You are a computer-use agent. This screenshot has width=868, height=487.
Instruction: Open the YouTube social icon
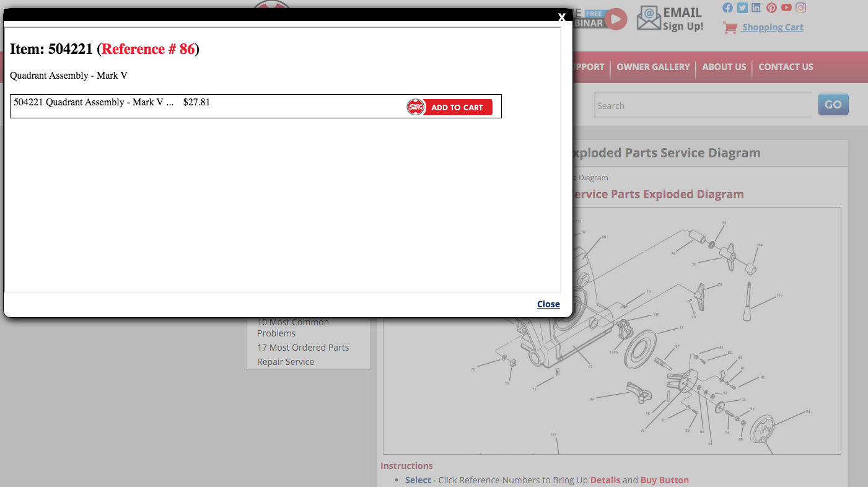786,8
